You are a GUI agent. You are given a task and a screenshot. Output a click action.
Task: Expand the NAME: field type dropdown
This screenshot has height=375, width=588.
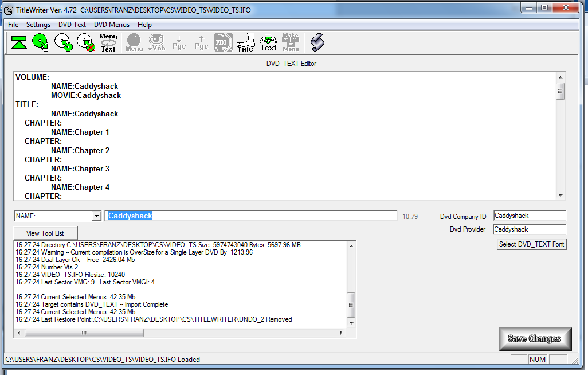point(96,216)
